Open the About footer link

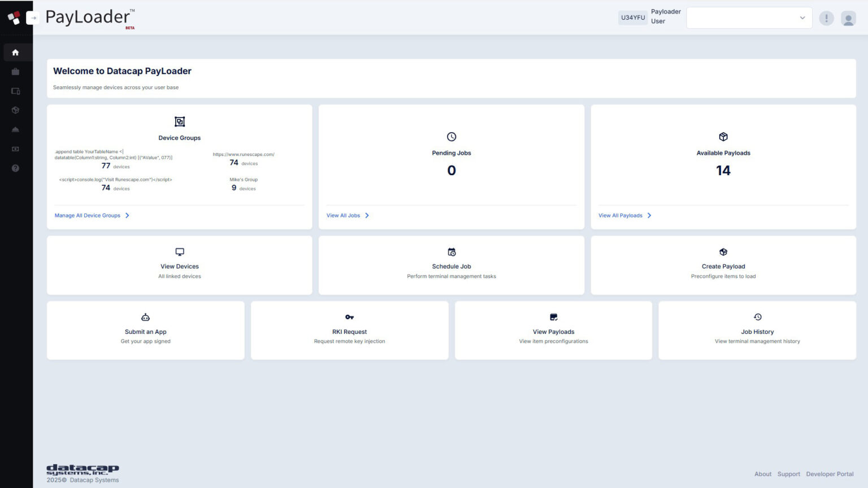[763, 474]
